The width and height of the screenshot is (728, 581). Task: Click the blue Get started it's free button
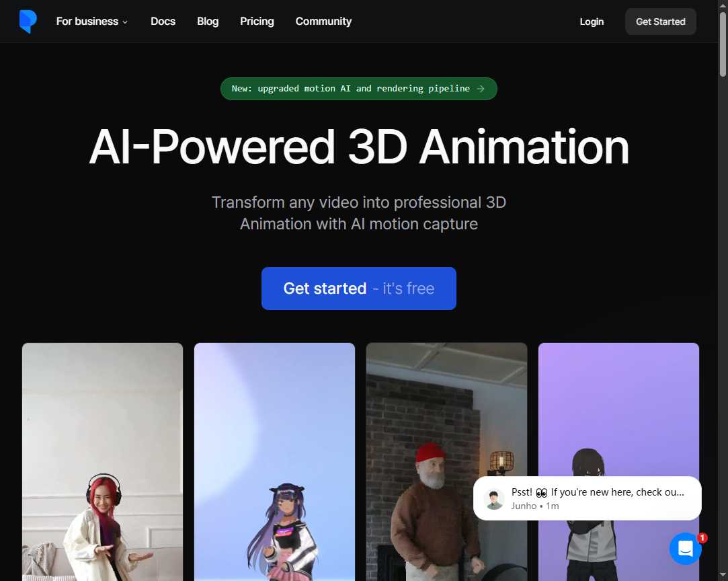(x=358, y=288)
